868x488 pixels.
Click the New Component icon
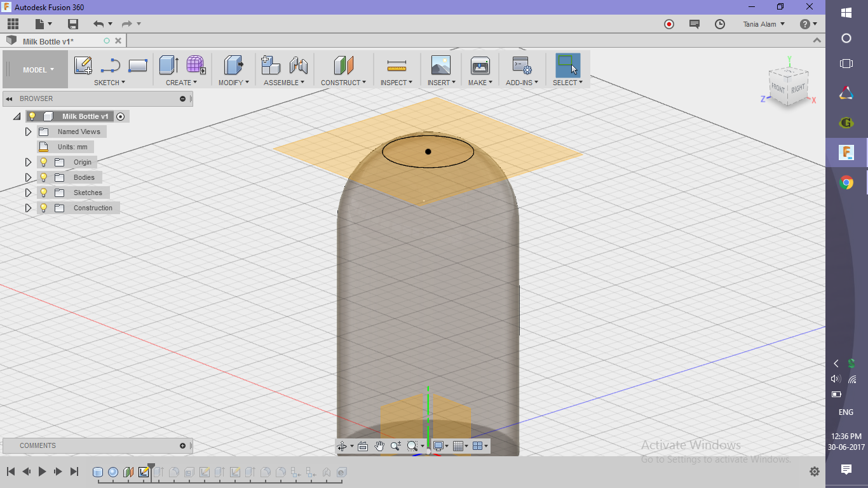pos(271,65)
